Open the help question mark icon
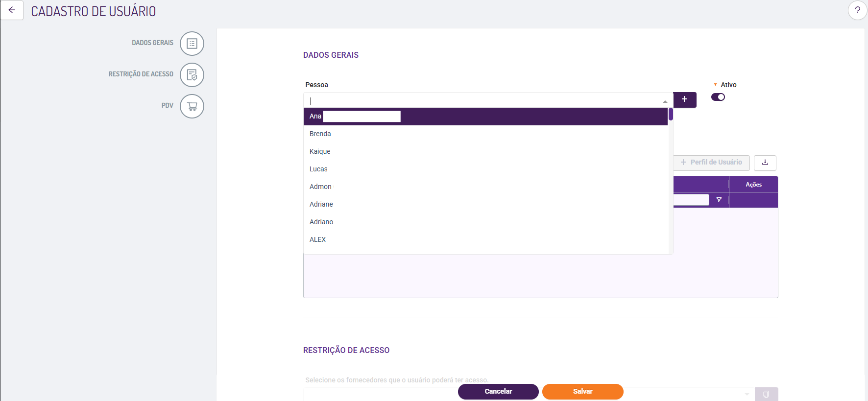The height and width of the screenshot is (401, 868). [857, 10]
